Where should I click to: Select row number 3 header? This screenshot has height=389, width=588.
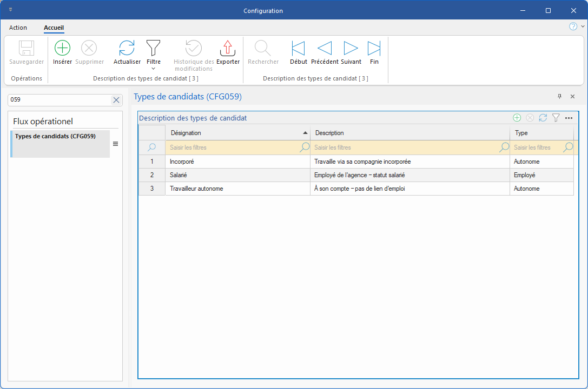[152, 189]
